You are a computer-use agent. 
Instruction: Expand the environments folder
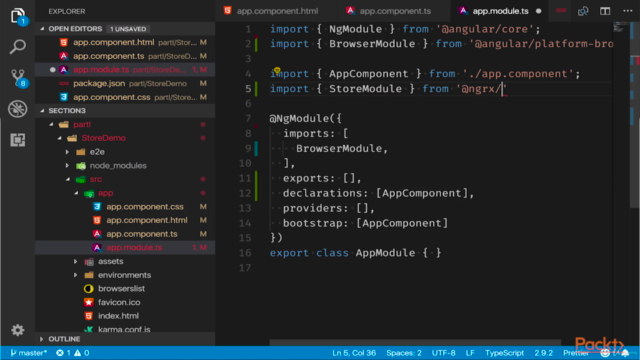click(x=124, y=275)
